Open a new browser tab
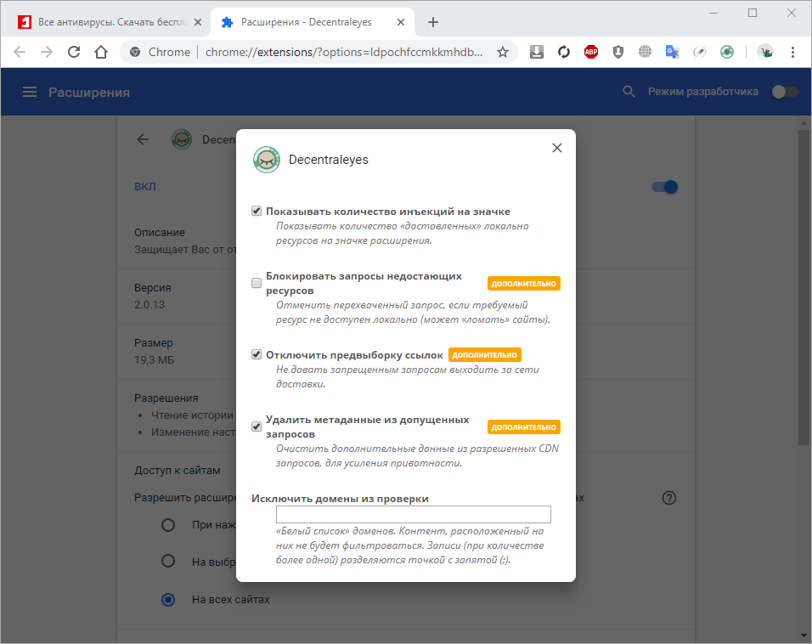 (433, 22)
